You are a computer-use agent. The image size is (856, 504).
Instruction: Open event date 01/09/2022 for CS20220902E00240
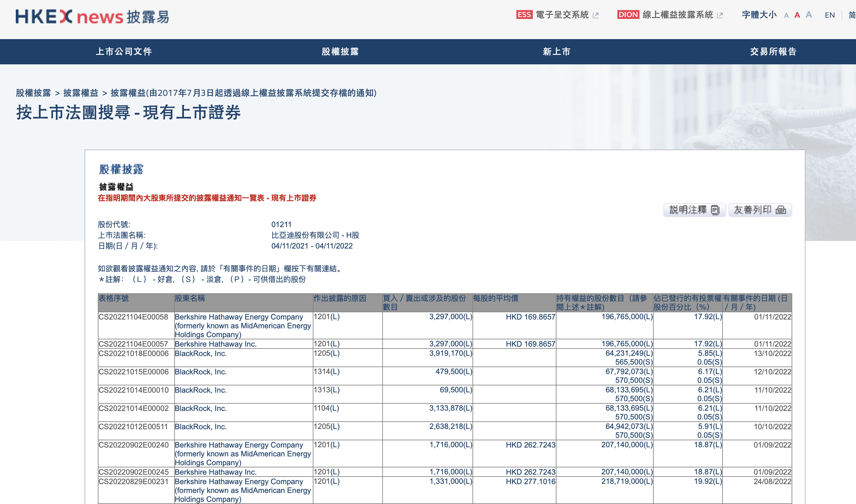[772, 445]
